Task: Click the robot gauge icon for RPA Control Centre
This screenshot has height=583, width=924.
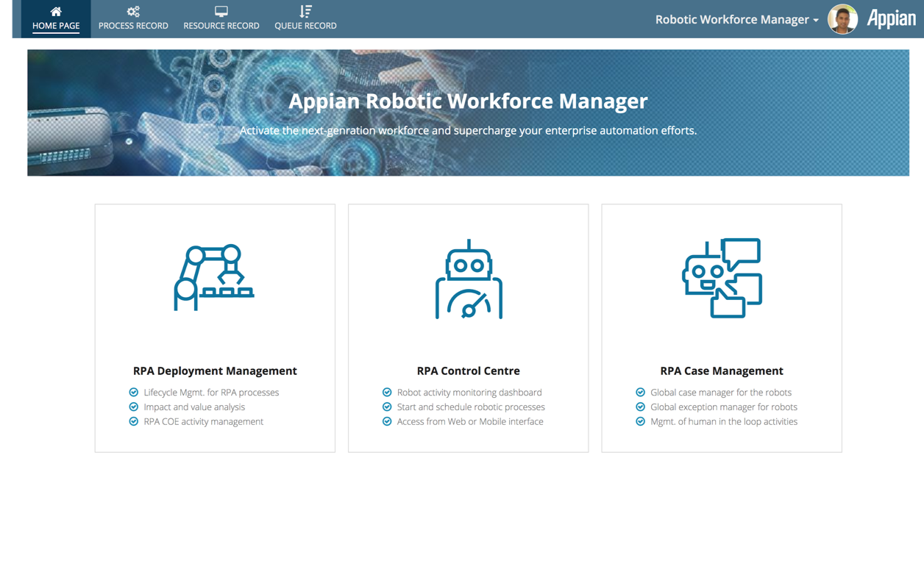Action: point(468,277)
